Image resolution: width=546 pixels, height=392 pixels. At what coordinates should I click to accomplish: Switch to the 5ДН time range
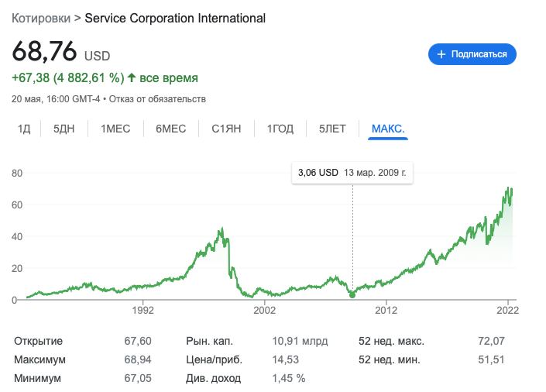click(x=65, y=129)
